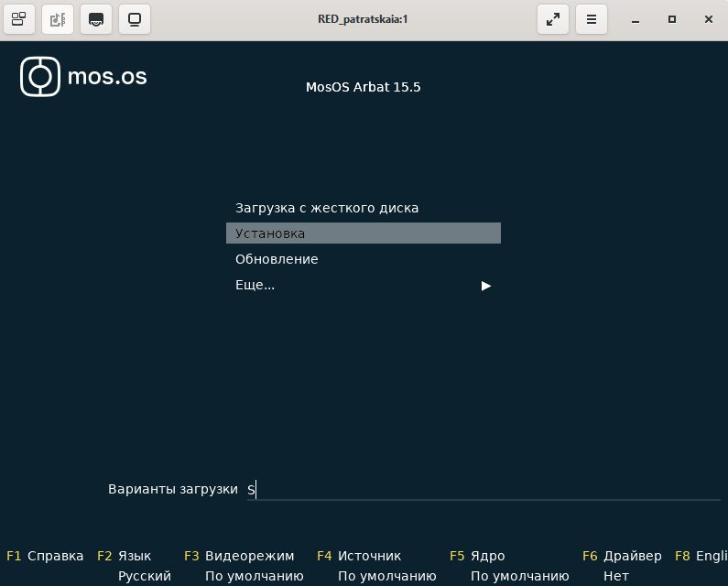Viewport: 728px width, 586px height.
Task: Select the 'Обновление' menu entry
Action: pyautogui.click(x=364, y=258)
